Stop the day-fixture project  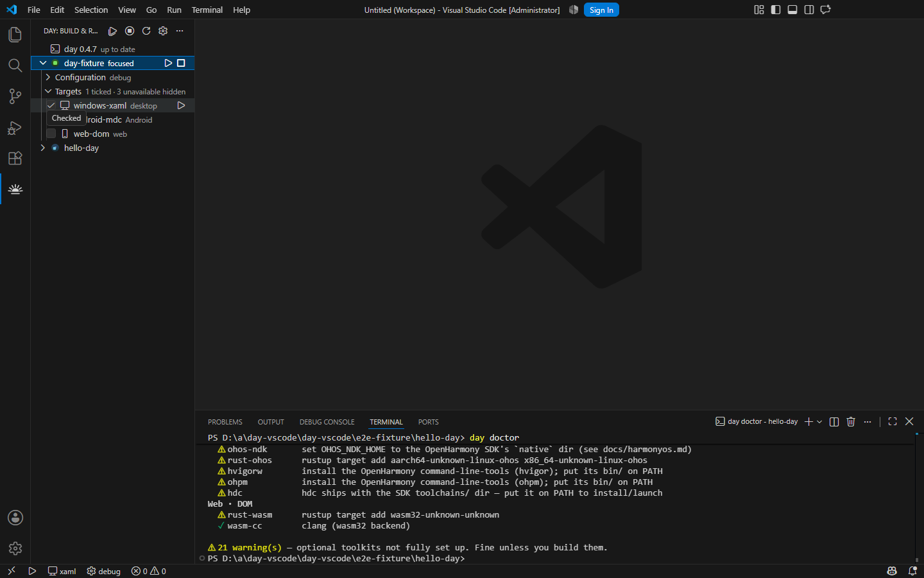(x=181, y=63)
